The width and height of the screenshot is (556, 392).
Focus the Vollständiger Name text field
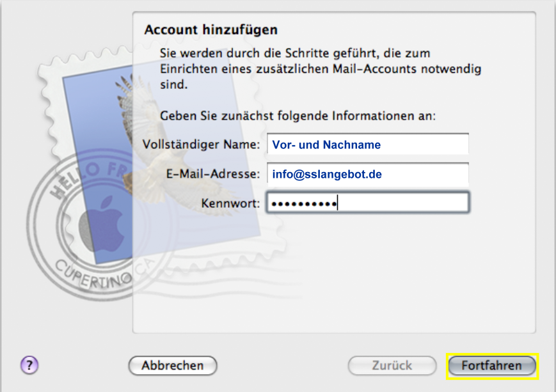[x=368, y=145]
